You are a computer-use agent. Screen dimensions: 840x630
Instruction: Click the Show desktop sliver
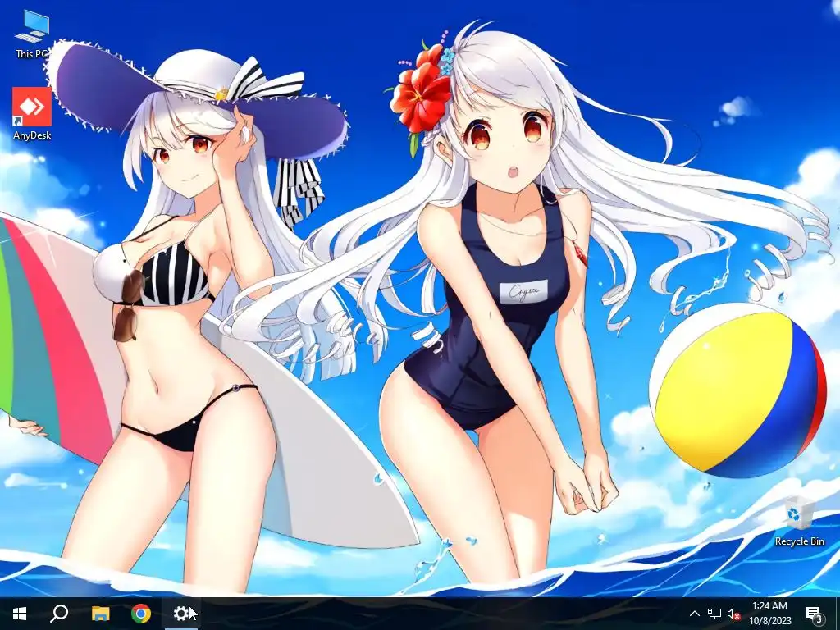pyautogui.click(x=838, y=614)
